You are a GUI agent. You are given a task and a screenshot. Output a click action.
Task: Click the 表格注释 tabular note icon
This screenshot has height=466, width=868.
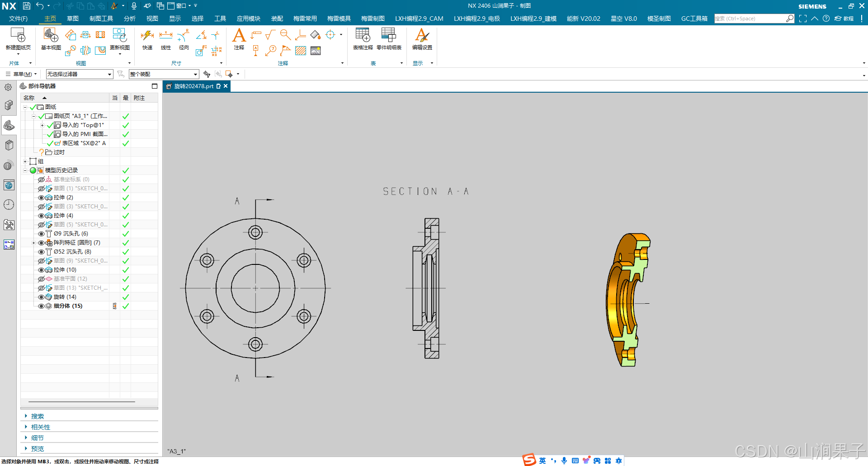[363, 35]
